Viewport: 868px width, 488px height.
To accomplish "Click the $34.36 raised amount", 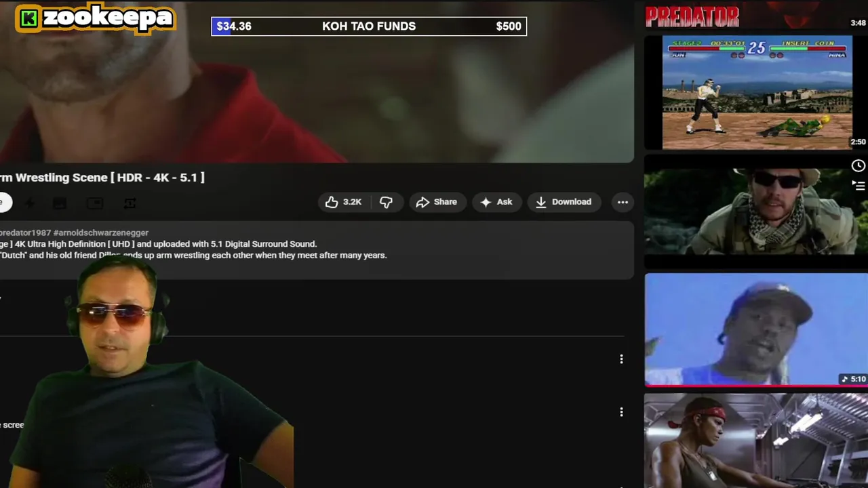I will click(234, 26).
